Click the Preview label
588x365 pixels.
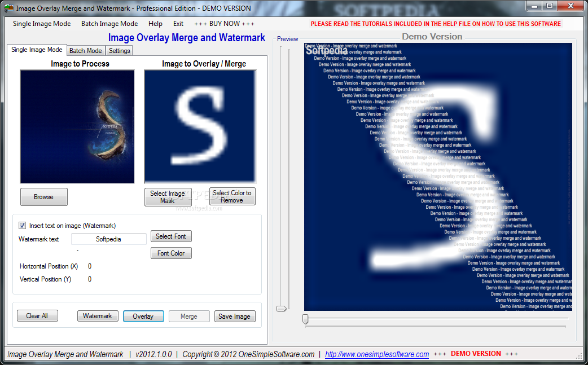tap(288, 39)
